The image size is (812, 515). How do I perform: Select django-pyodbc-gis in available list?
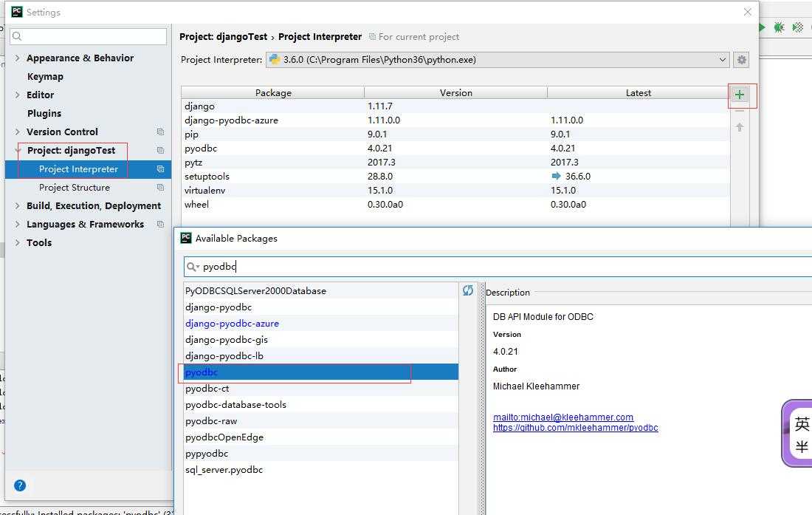(321, 339)
